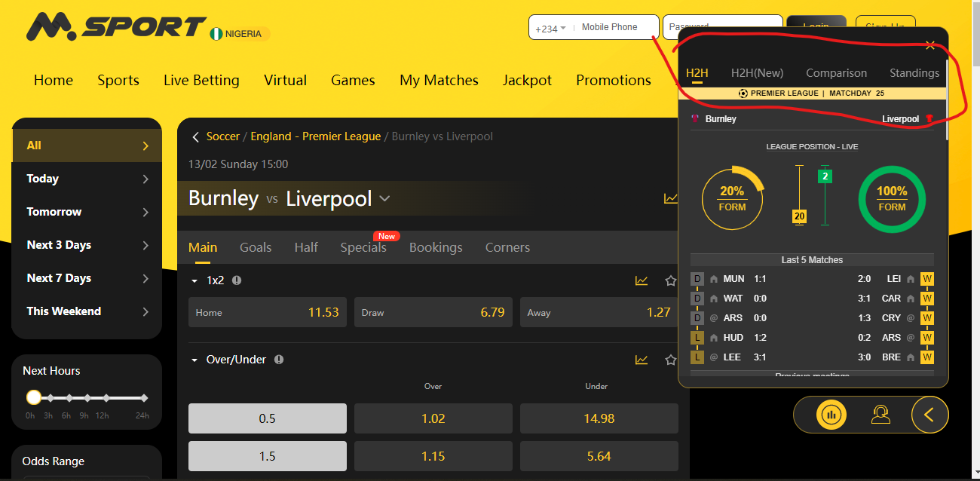Select Under 1.5 odds 5.64
The height and width of the screenshot is (481, 980).
click(599, 456)
